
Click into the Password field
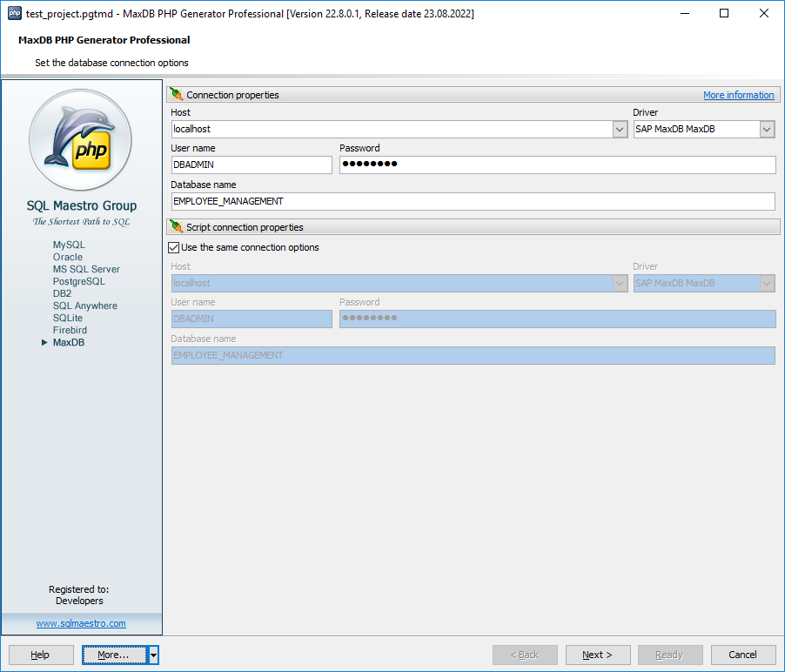pyautogui.click(x=557, y=165)
